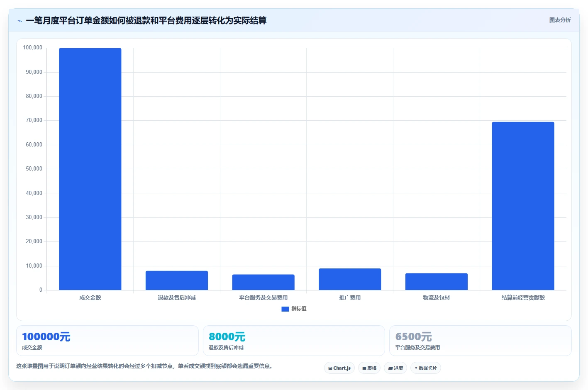Screen dimensions: 588x390
Task: Click the icon inside the 表格 tag
Action: click(364, 368)
